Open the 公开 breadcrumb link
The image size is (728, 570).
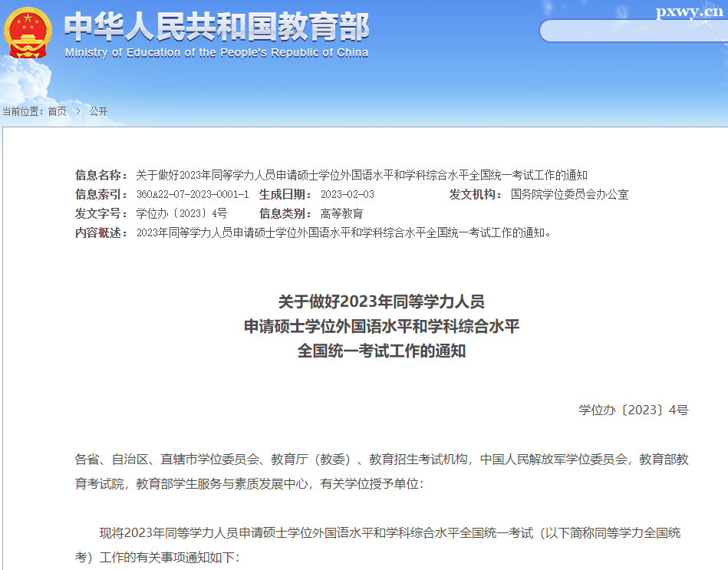click(98, 111)
